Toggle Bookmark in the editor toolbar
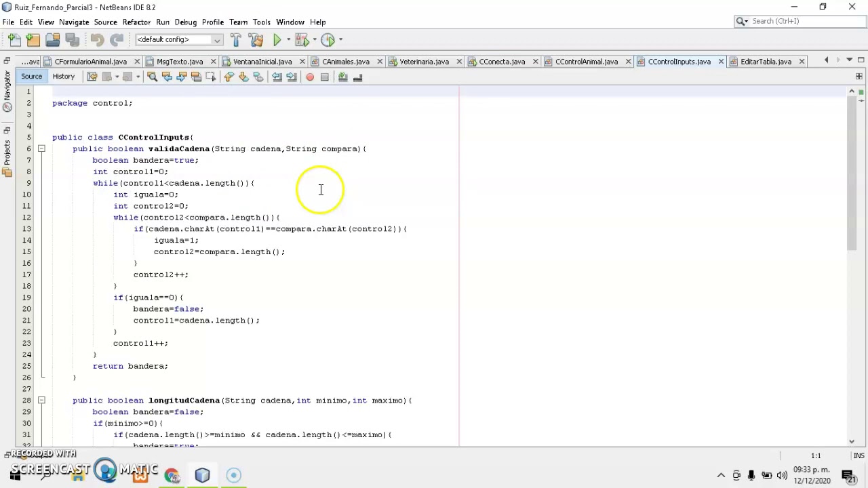The width and height of the screenshot is (868, 488). pos(258,77)
